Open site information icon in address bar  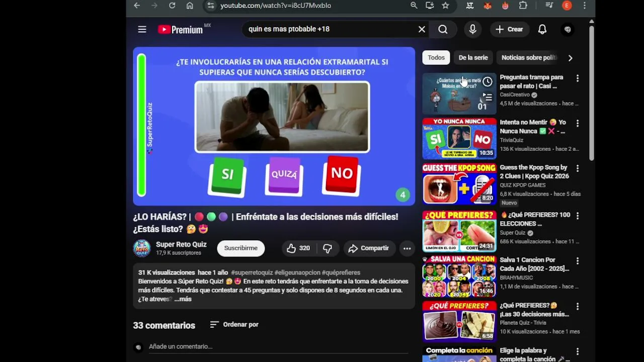pos(211,6)
